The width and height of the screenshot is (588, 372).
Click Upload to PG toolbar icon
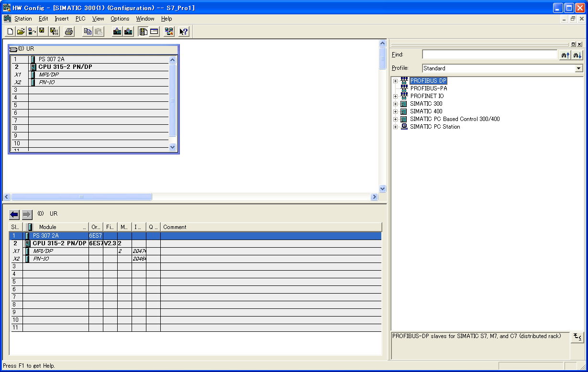tap(128, 32)
